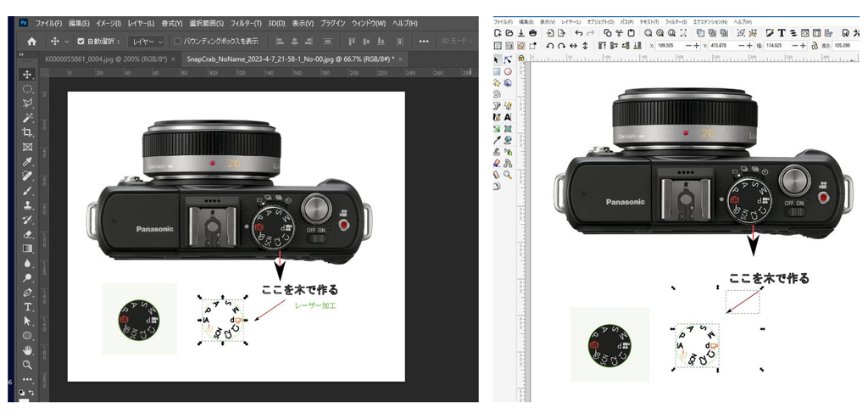868x419 pixels.
Task: Select the Inkscape Node edit tool
Action: pos(508,60)
